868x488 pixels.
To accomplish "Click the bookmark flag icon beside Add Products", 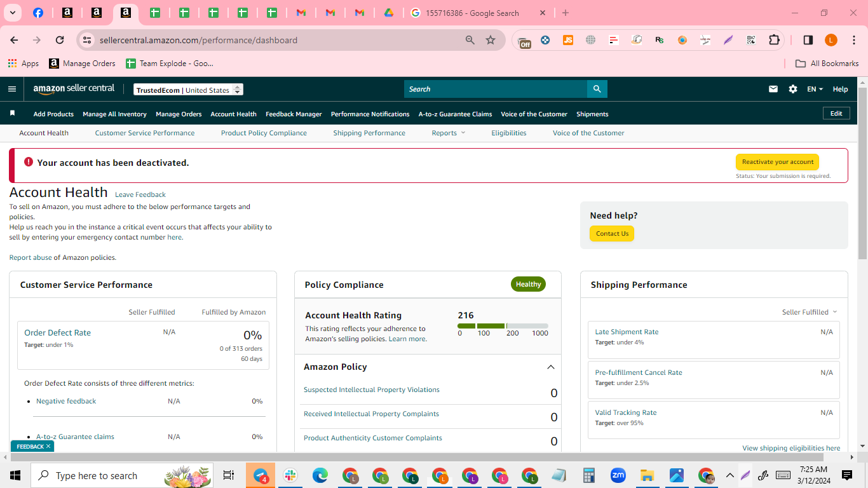I will [x=12, y=114].
